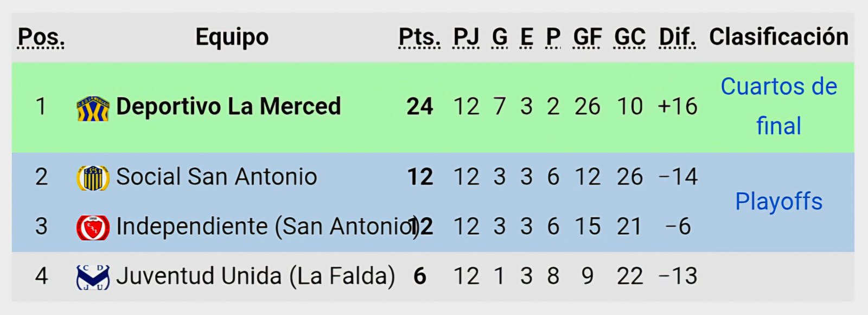The width and height of the screenshot is (868, 315).
Task: Click the 24 points value
Action: click(x=420, y=106)
